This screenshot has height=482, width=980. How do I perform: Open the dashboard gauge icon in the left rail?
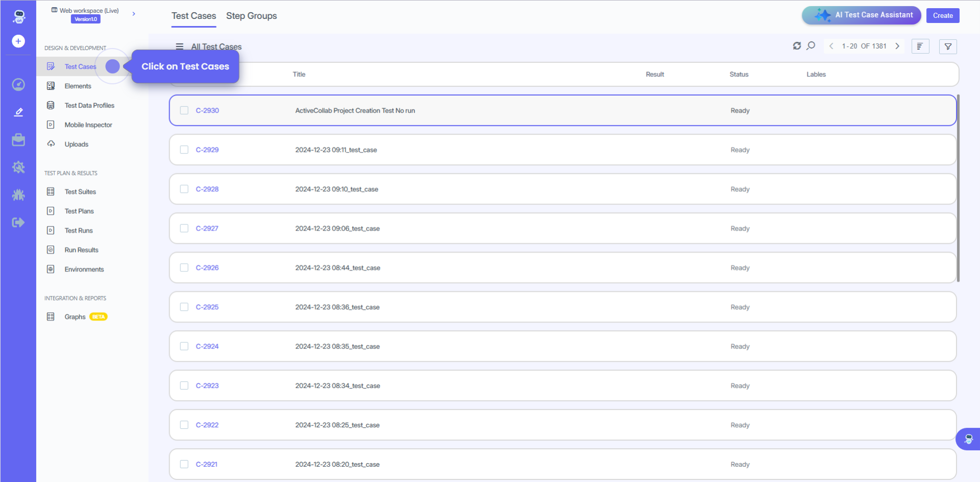(x=18, y=84)
